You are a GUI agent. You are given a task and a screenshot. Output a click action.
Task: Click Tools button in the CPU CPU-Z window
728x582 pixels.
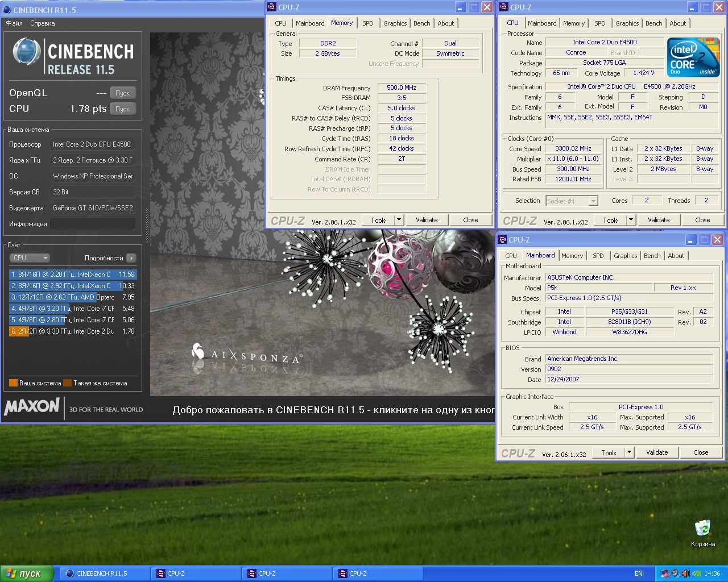[610, 220]
